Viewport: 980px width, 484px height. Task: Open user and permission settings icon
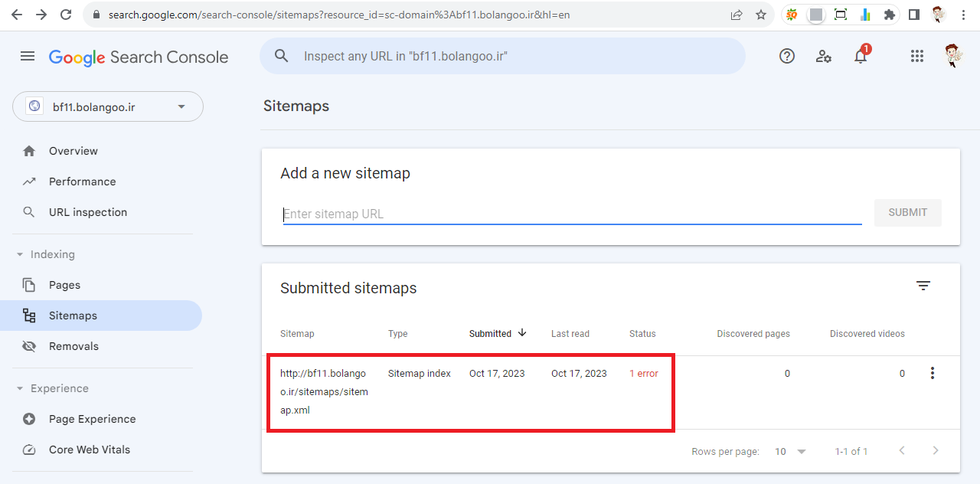click(824, 56)
